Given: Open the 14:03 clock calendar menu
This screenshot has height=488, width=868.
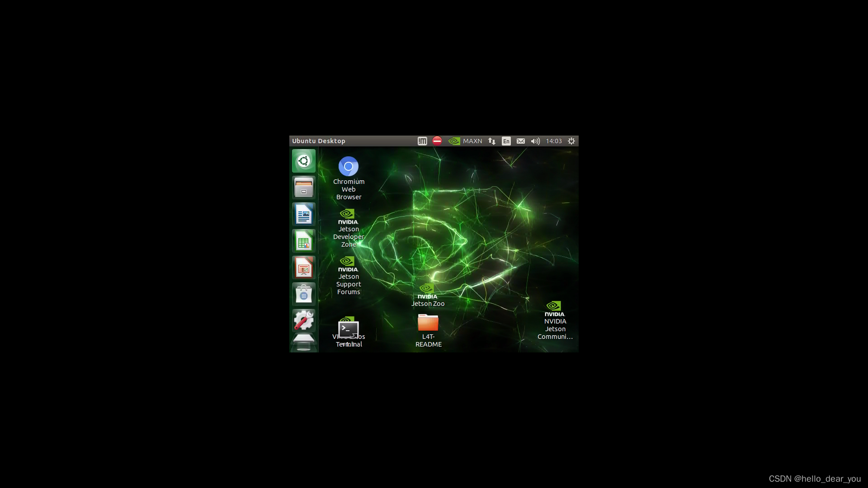Looking at the screenshot, I should (553, 141).
